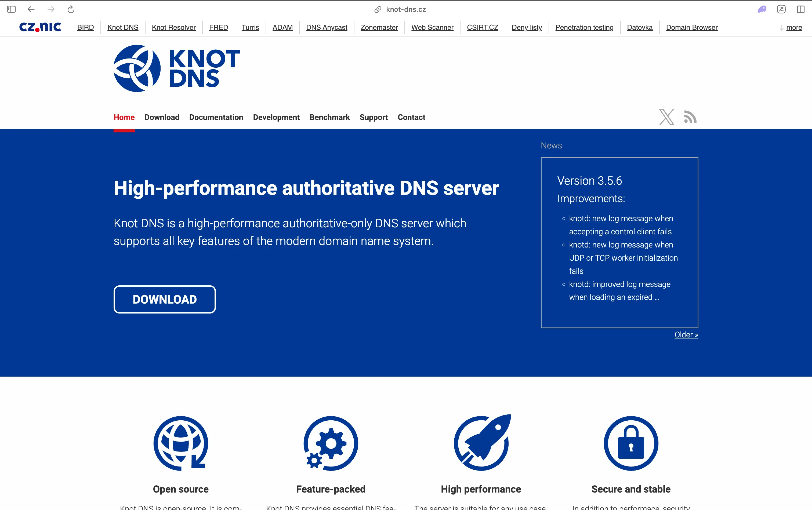Open the Turris link

[x=250, y=27]
